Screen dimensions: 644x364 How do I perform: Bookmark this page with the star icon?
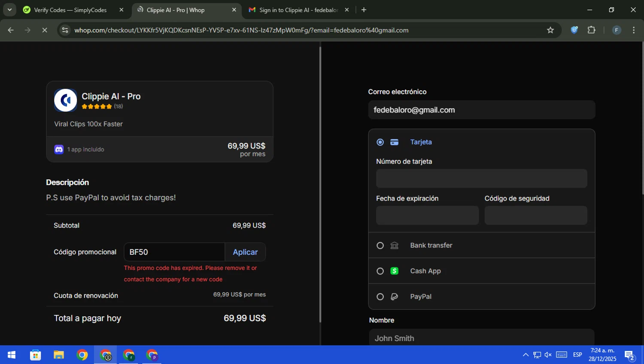click(550, 30)
